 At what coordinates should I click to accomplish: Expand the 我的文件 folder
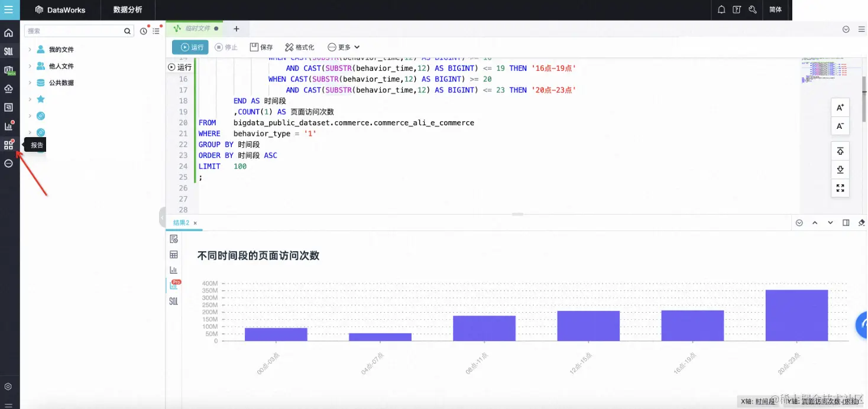30,50
